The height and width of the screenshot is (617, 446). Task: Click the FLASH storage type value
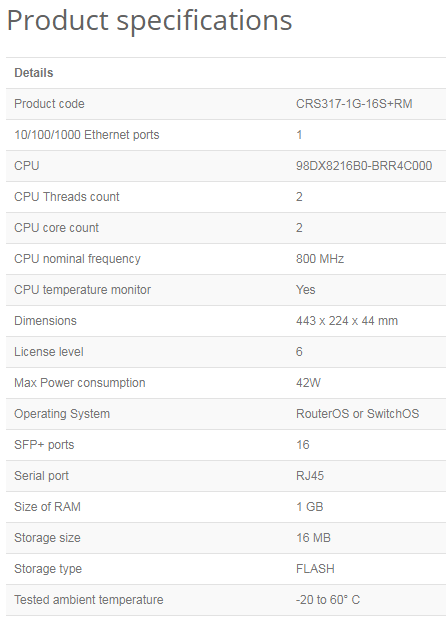[315, 569]
